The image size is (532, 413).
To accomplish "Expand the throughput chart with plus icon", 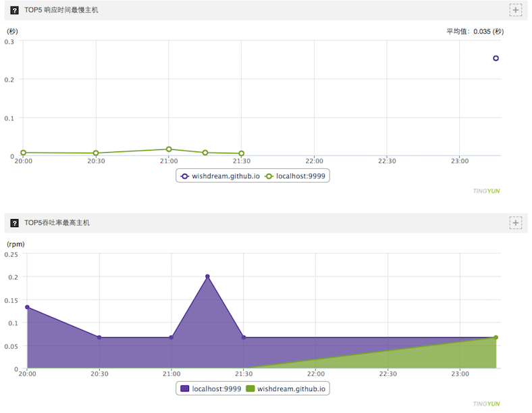I will (x=515, y=223).
